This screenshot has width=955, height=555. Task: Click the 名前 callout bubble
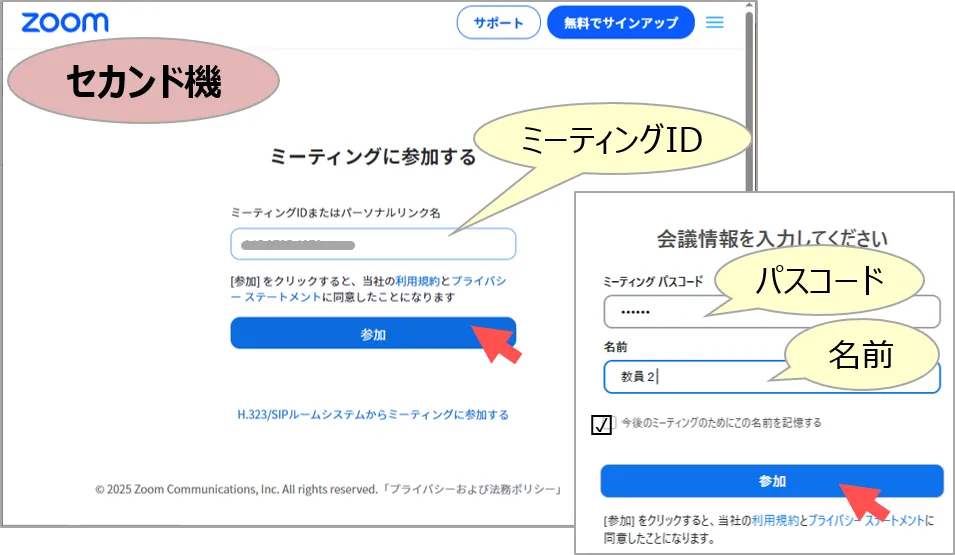point(862,354)
